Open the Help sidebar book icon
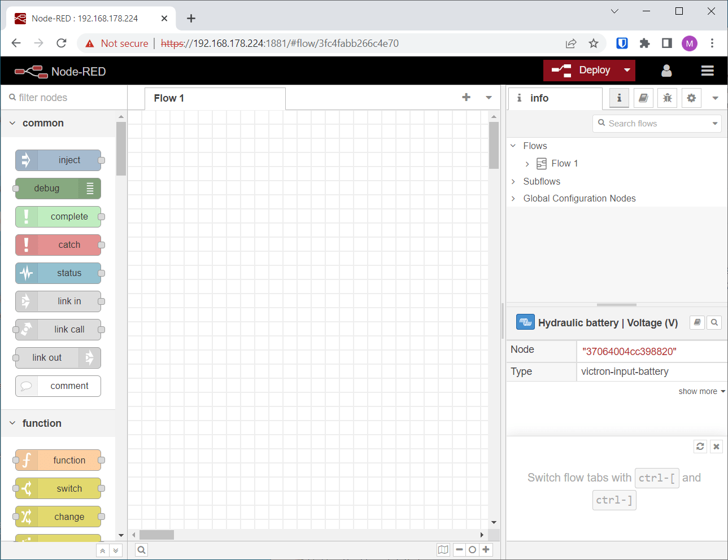 (643, 98)
